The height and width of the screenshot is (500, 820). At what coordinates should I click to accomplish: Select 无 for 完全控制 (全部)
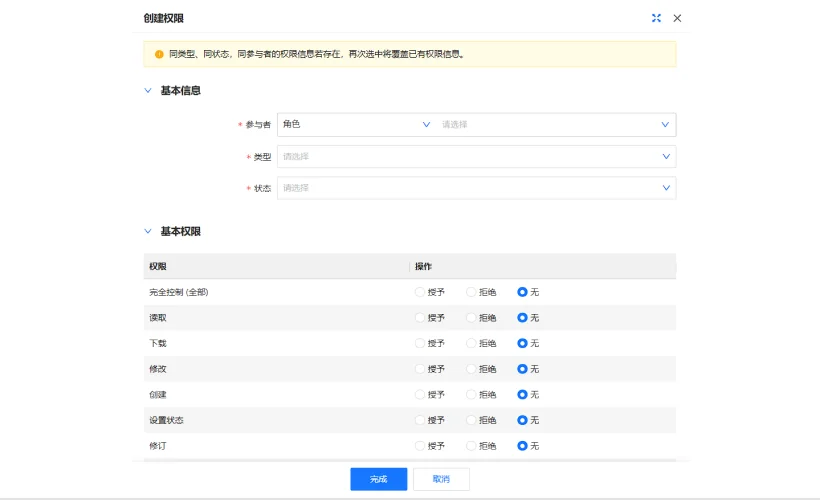(522, 292)
